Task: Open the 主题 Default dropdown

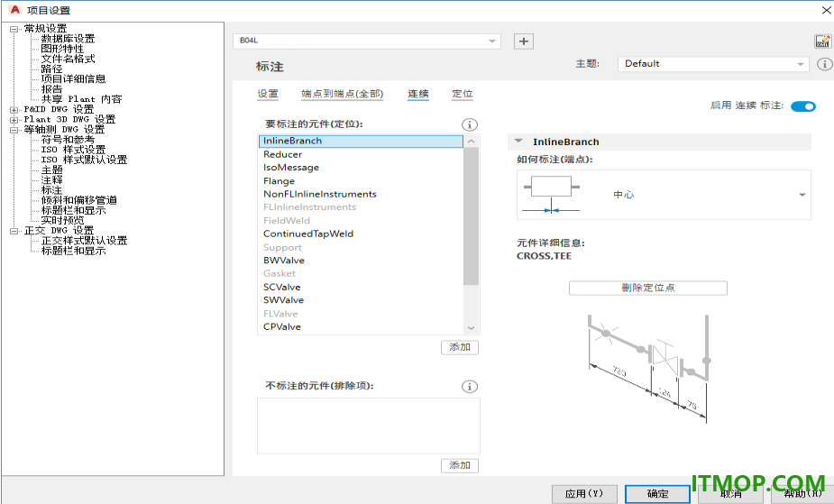Action: click(x=712, y=64)
